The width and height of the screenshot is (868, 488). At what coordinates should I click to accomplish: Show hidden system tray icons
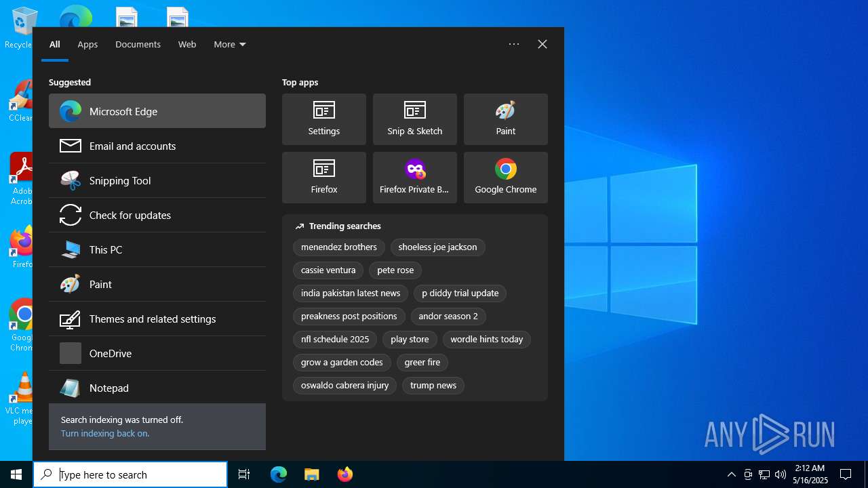pyautogui.click(x=731, y=474)
